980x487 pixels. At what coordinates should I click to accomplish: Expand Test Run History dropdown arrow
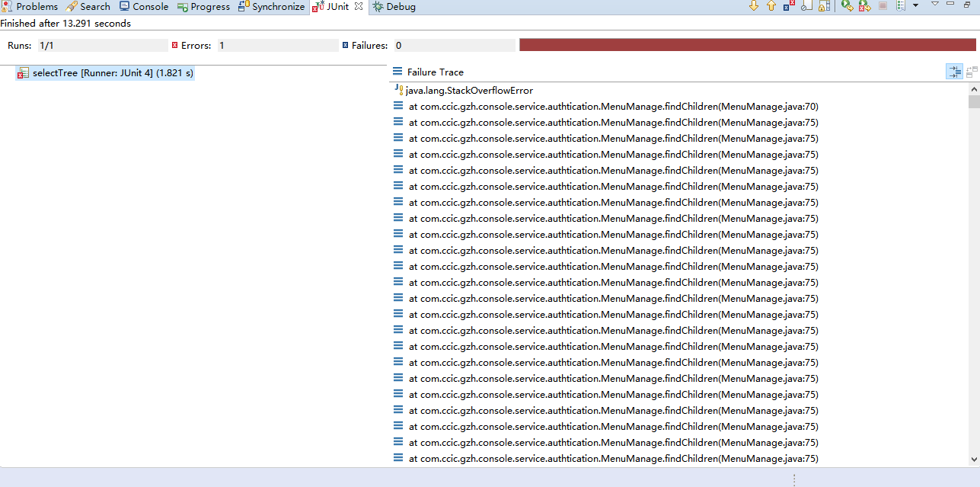pos(915,5)
